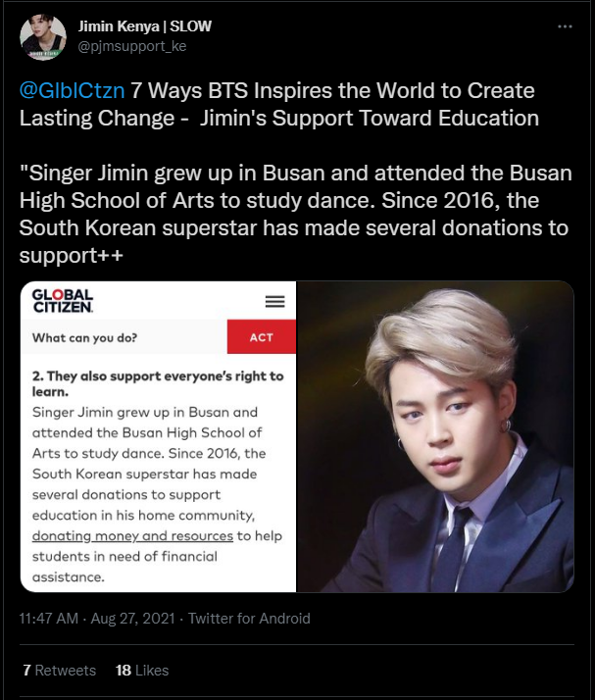
Task: Open the Jimin Kenya | SLOW display name
Action: point(145,26)
